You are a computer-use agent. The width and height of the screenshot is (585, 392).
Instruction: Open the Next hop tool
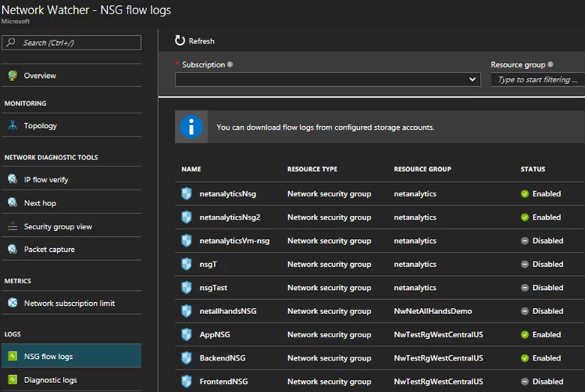[71, 202]
